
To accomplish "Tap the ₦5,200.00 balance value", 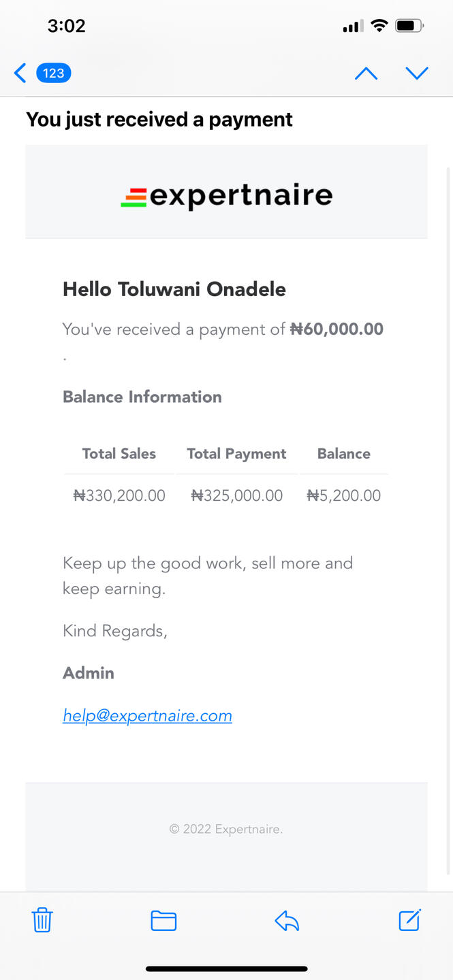I will [x=343, y=495].
